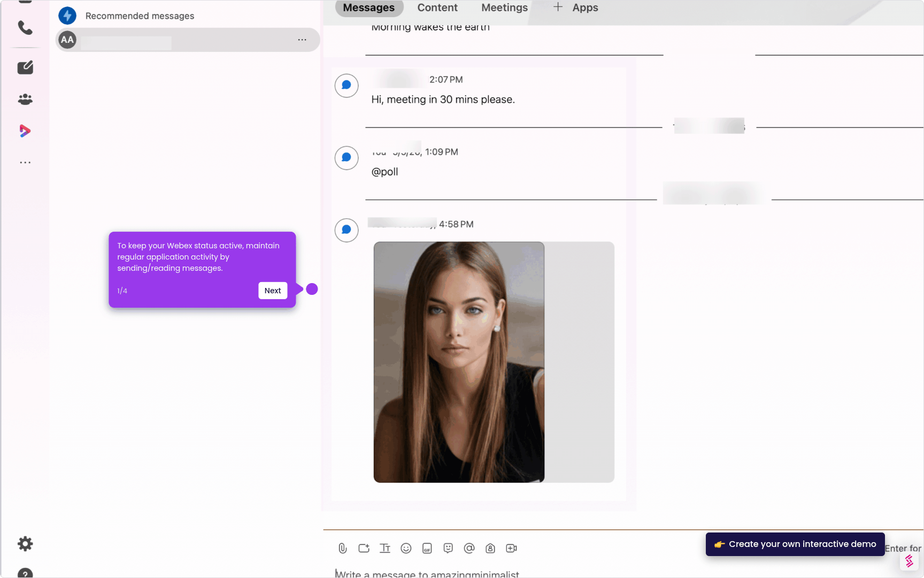Toggle the text formatting icon
The image size is (924, 578).
pos(385,548)
